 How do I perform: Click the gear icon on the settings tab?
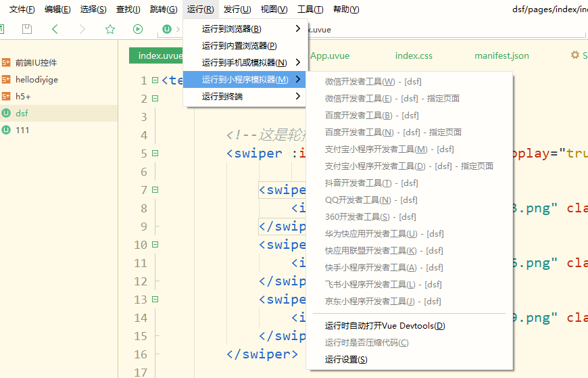pos(575,55)
